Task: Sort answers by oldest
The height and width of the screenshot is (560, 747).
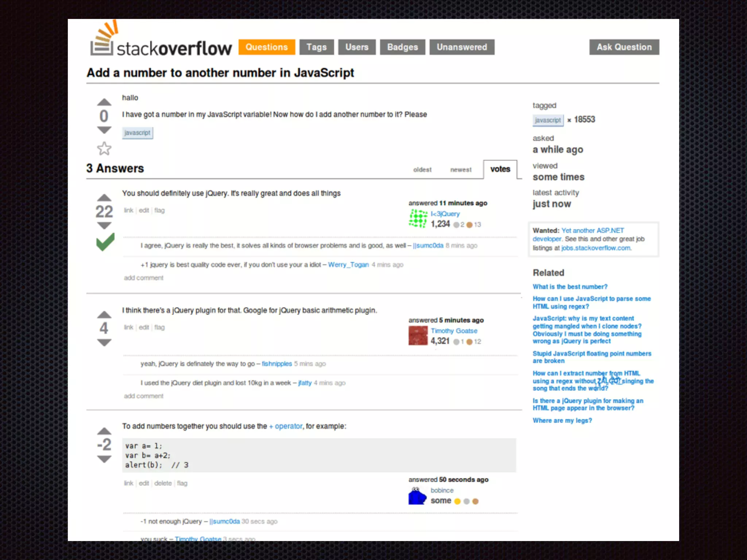Action: point(422,170)
